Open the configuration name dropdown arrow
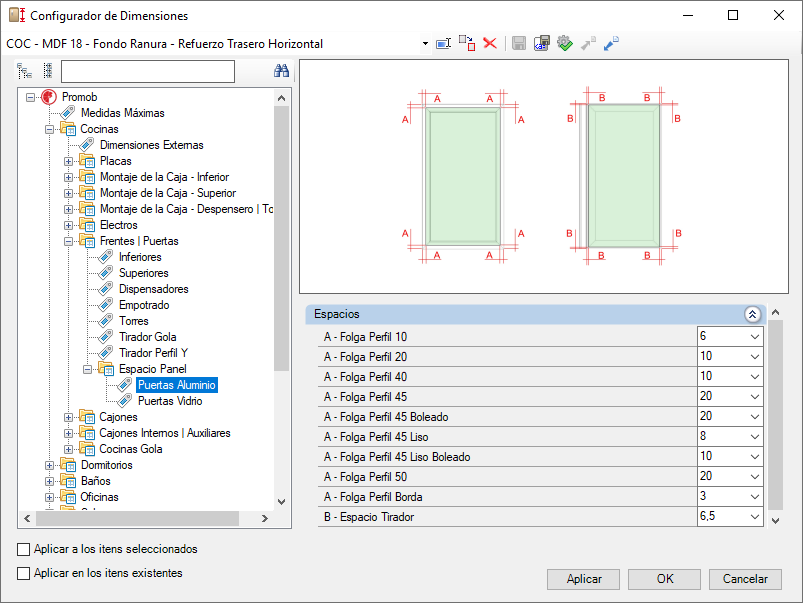Screen dimensions: 803x603 tap(425, 44)
